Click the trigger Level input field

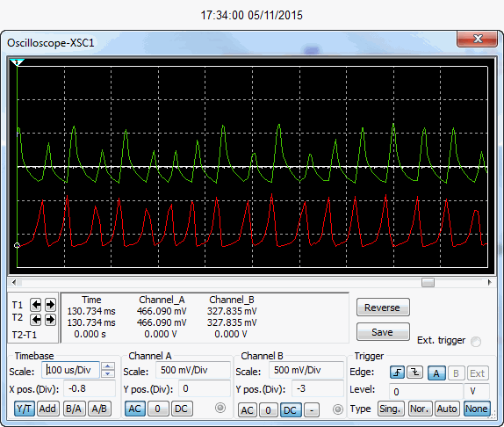tap(426, 391)
